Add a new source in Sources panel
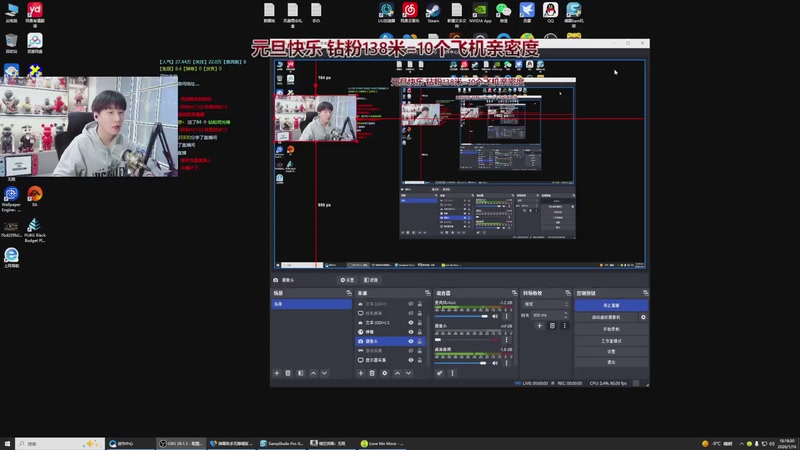 pyautogui.click(x=360, y=373)
